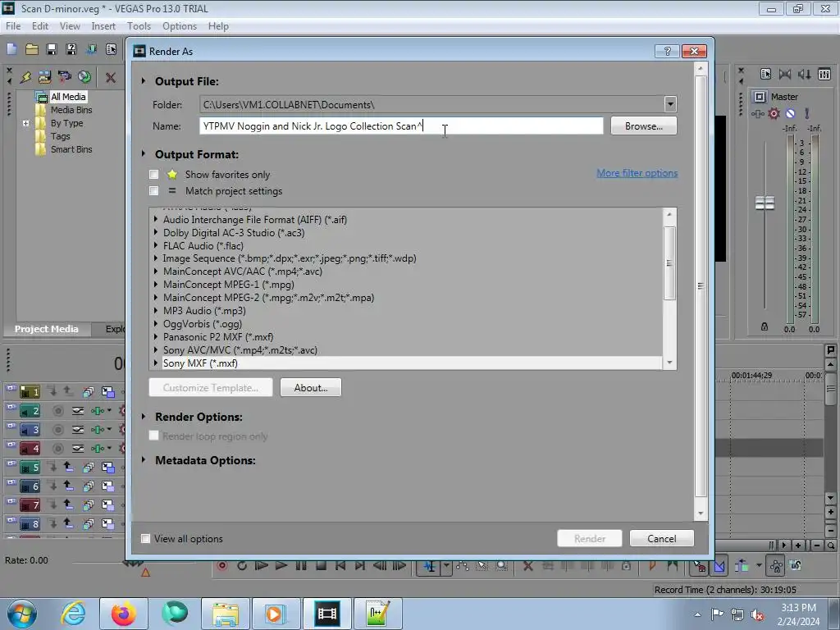Click the New project icon in toolbar
Screen dimensions: 840x630
point(11,49)
